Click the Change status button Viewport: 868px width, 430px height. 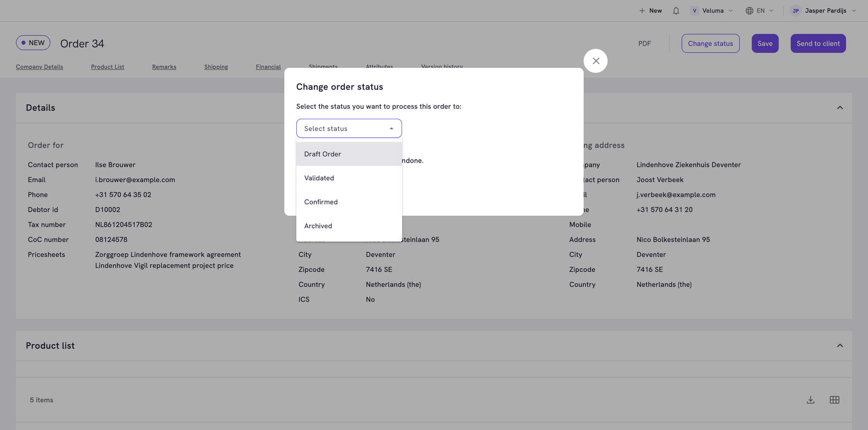tap(710, 43)
